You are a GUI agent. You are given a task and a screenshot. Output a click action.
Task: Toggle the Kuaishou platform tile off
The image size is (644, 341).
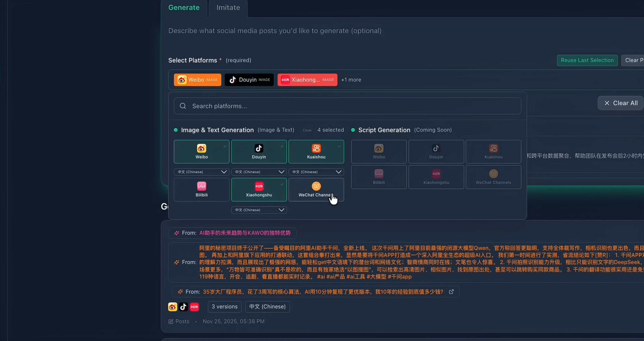click(x=316, y=152)
